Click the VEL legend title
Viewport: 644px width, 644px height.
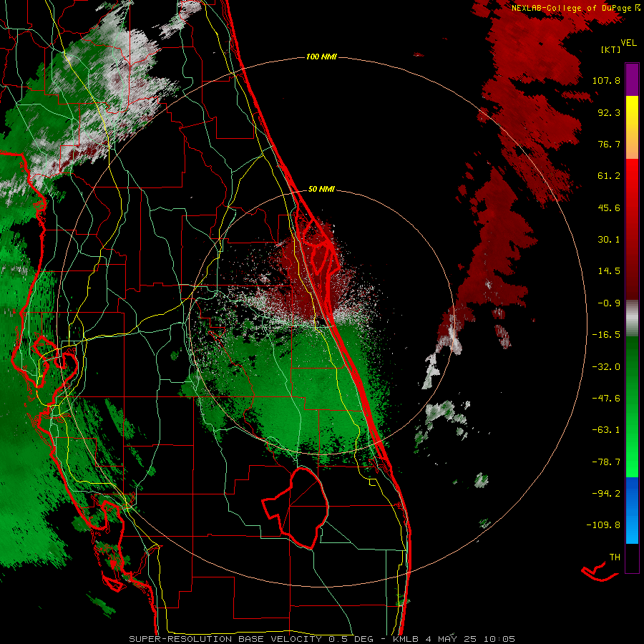pyautogui.click(x=628, y=43)
